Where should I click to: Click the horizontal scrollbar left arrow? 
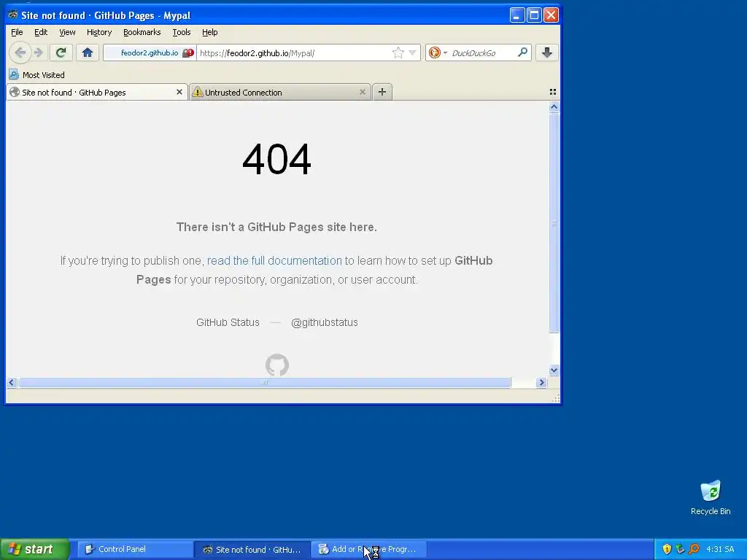pyautogui.click(x=12, y=382)
